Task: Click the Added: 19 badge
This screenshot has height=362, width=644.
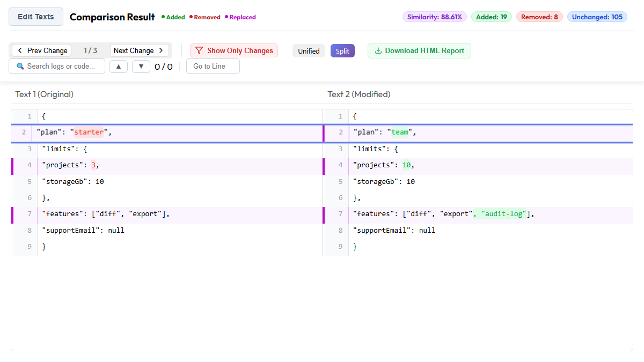Action: click(492, 17)
